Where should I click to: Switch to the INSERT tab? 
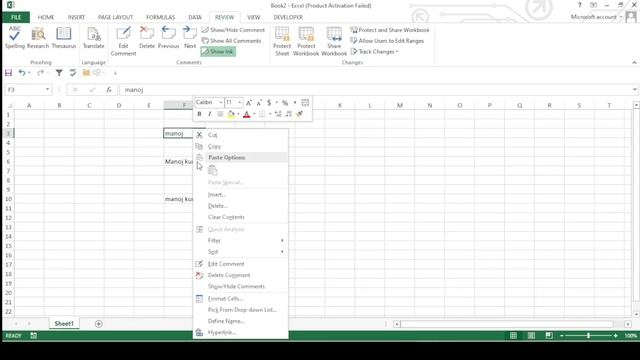coord(76,17)
